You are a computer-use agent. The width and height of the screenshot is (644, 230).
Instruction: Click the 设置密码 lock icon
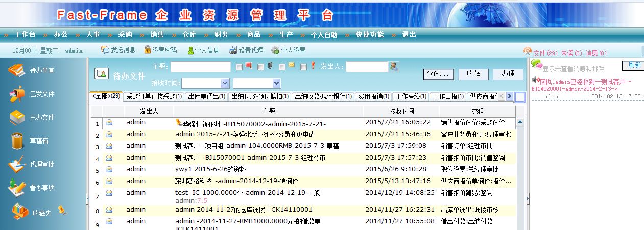(x=148, y=50)
